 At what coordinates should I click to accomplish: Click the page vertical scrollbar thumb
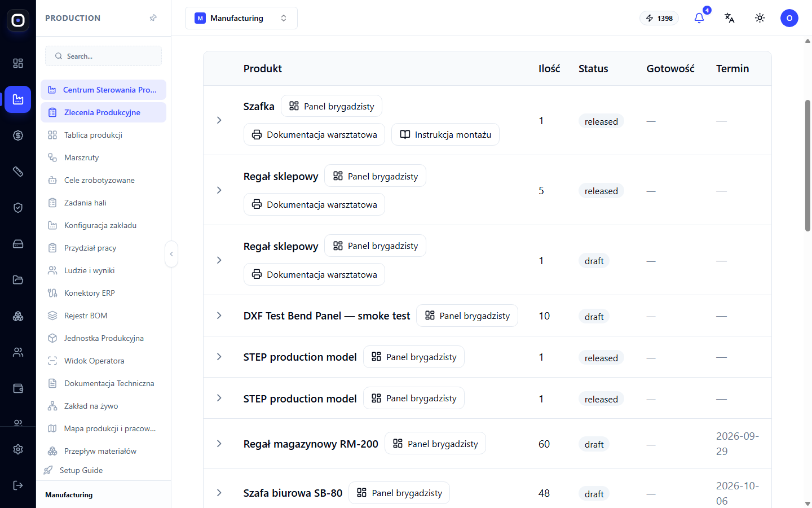[807, 165]
